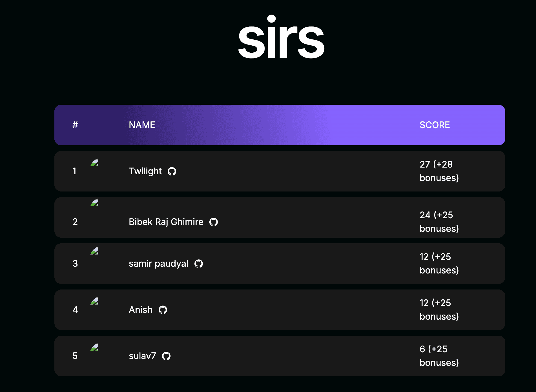This screenshot has height=392, width=536.
Task: Click Twilight's score 27 (+28 bonuses)
Action: click(x=439, y=171)
